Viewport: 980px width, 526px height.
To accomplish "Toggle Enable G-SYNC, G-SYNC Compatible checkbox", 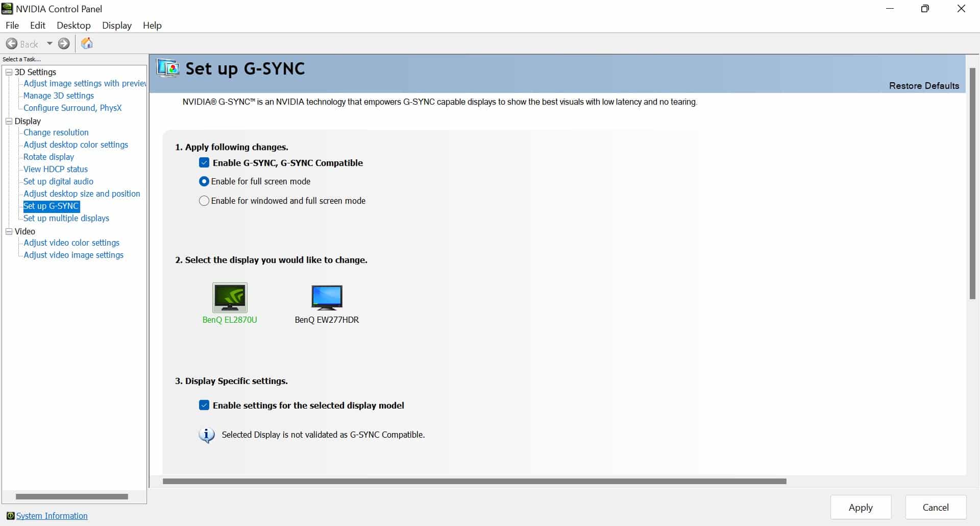I will tap(204, 163).
